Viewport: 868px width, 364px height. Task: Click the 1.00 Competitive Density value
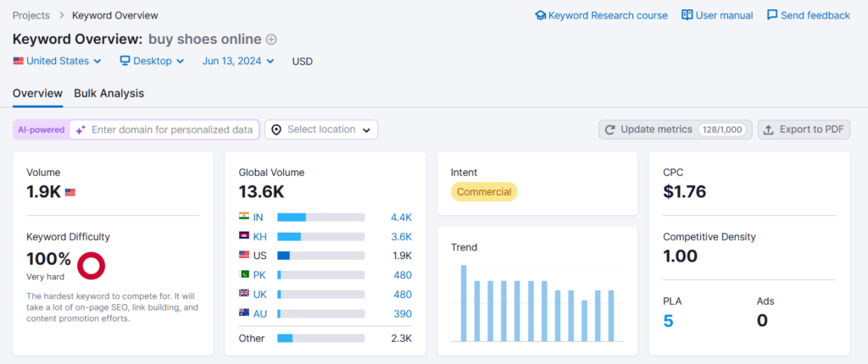681,256
